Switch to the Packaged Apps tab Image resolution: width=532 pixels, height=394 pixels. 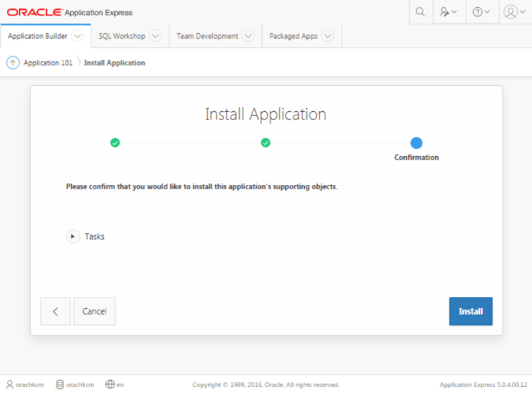(293, 36)
